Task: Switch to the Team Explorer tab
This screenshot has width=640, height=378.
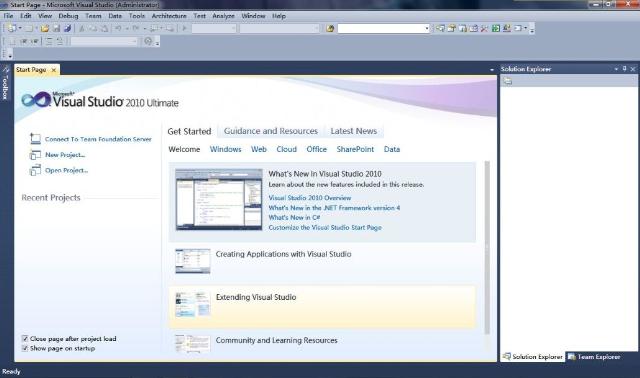Action: click(594, 357)
